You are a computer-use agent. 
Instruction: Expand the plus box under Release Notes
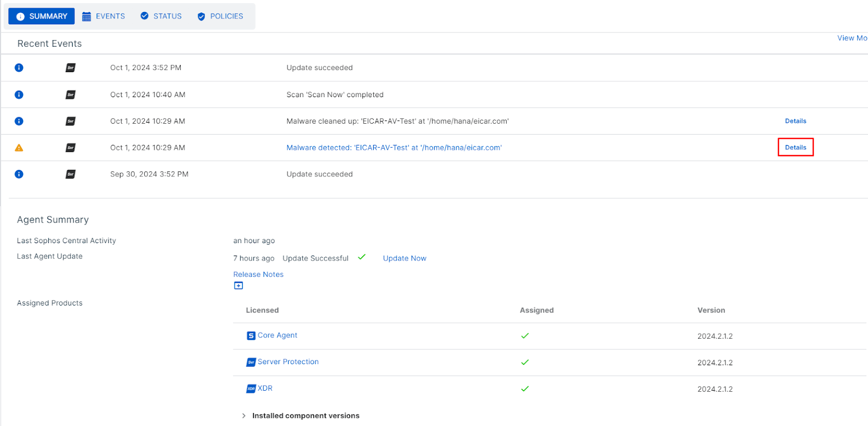tap(238, 285)
